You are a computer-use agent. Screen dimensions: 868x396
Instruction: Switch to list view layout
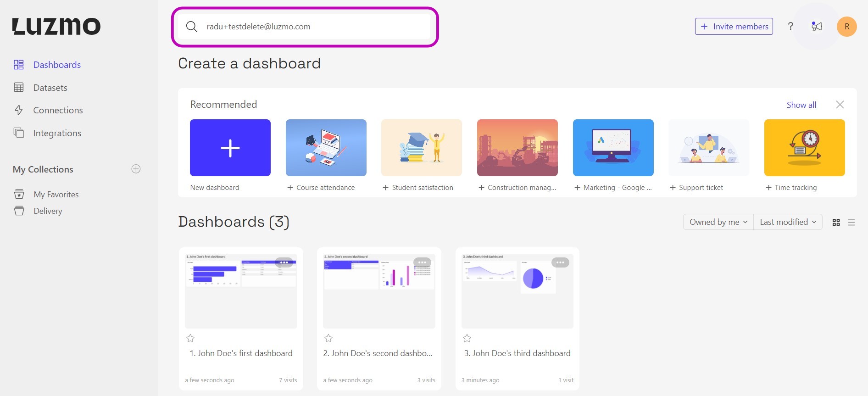tap(851, 223)
